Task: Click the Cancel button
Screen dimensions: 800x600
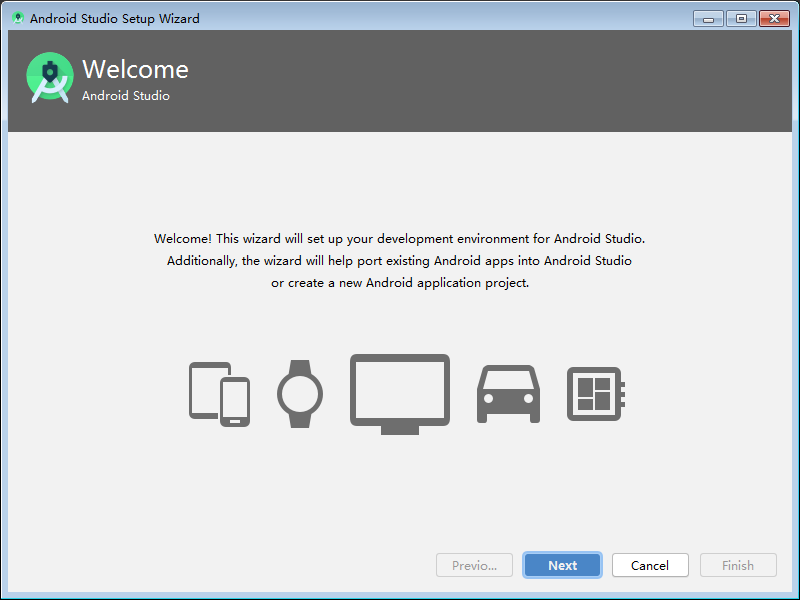Action: [x=650, y=565]
